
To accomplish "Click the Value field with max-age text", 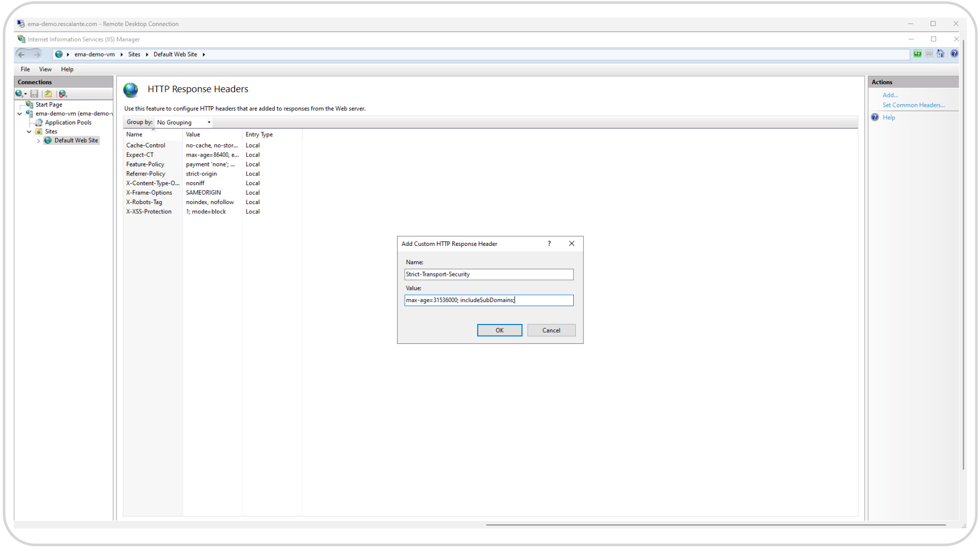I will point(488,300).
